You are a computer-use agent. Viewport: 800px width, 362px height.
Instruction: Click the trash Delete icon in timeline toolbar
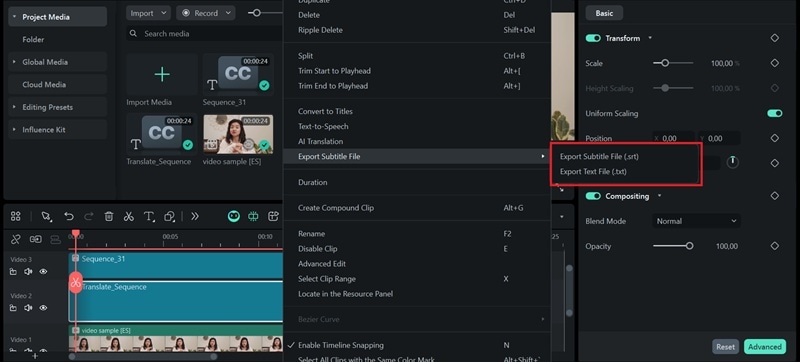(x=109, y=216)
